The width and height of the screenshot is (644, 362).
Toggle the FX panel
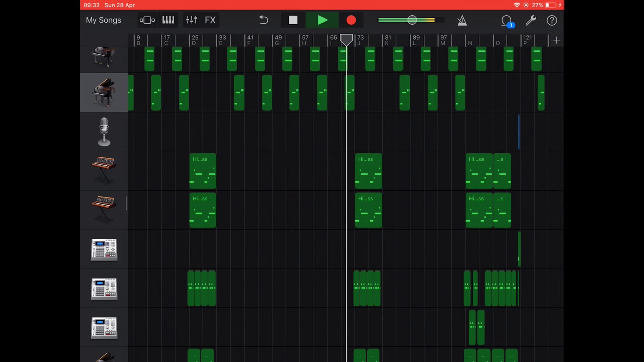point(210,20)
